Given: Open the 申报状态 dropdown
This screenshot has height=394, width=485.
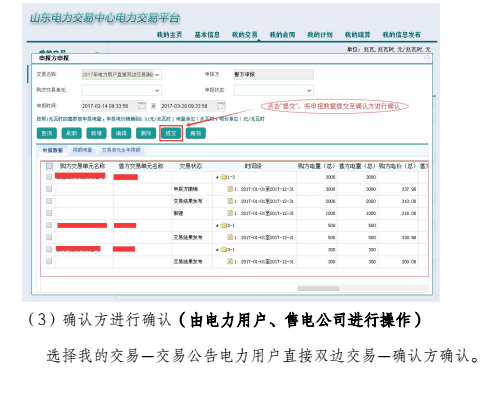Looking at the screenshot, I should tap(274, 90).
